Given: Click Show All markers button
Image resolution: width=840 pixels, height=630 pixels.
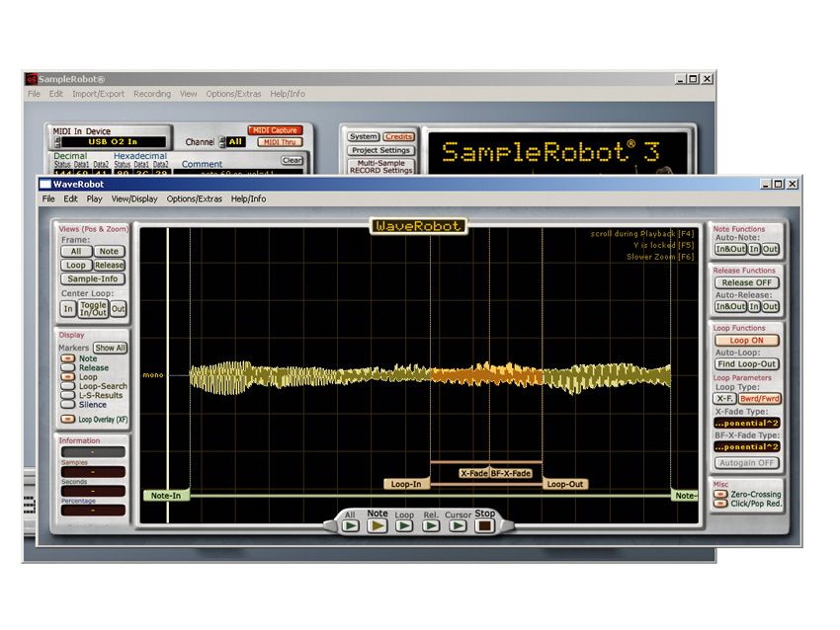Looking at the screenshot, I should [x=110, y=348].
